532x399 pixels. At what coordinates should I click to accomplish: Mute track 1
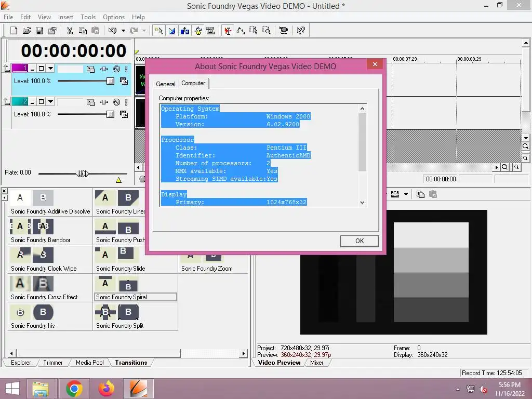click(117, 69)
